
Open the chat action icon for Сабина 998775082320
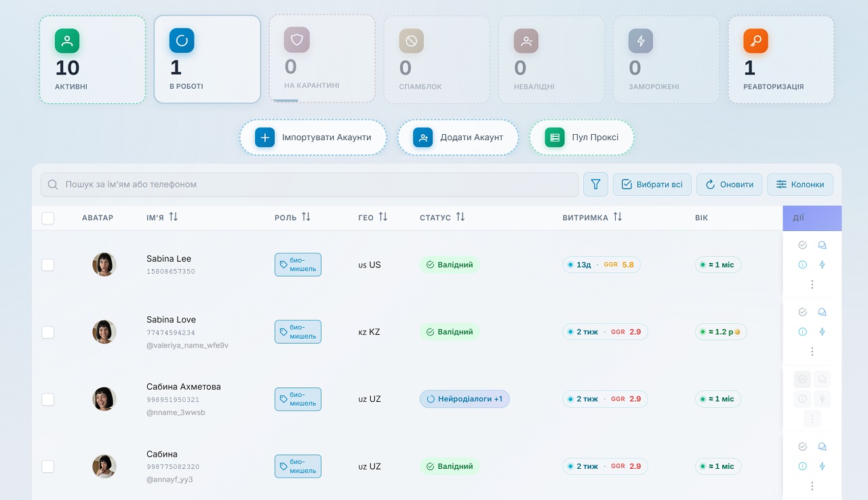pyautogui.click(x=822, y=446)
